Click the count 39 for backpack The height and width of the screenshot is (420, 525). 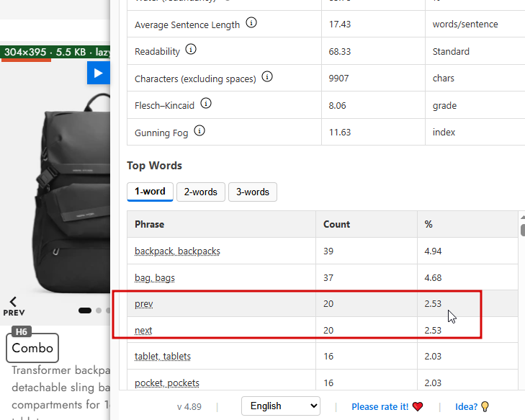point(328,251)
